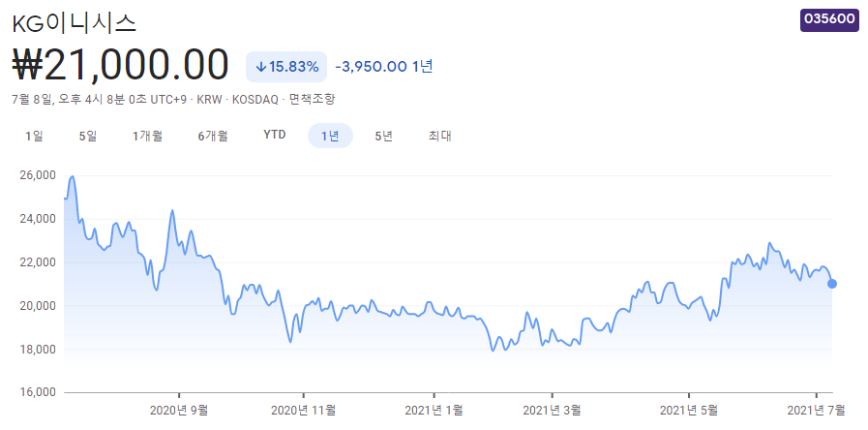
Task: Open the 최대 maximum range tab
Action: coord(440,136)
